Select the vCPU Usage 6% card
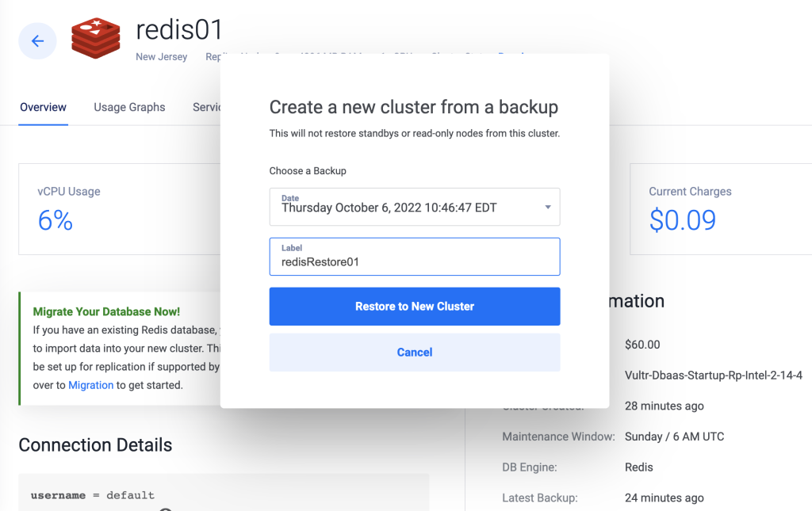The image size is (812, 511). [120, 209]
